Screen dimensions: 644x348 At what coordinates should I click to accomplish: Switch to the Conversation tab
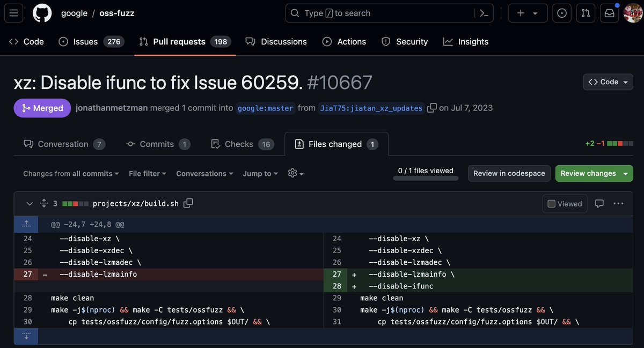click(64, 144)
